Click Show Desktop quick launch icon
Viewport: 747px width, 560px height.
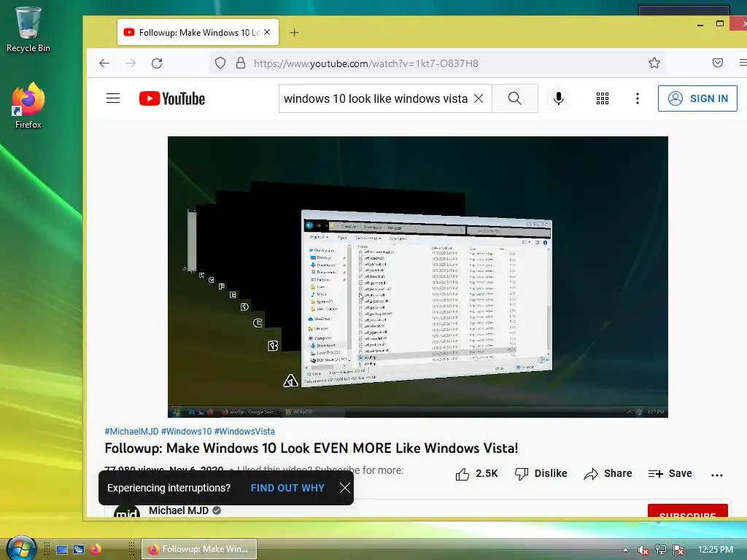62,550
